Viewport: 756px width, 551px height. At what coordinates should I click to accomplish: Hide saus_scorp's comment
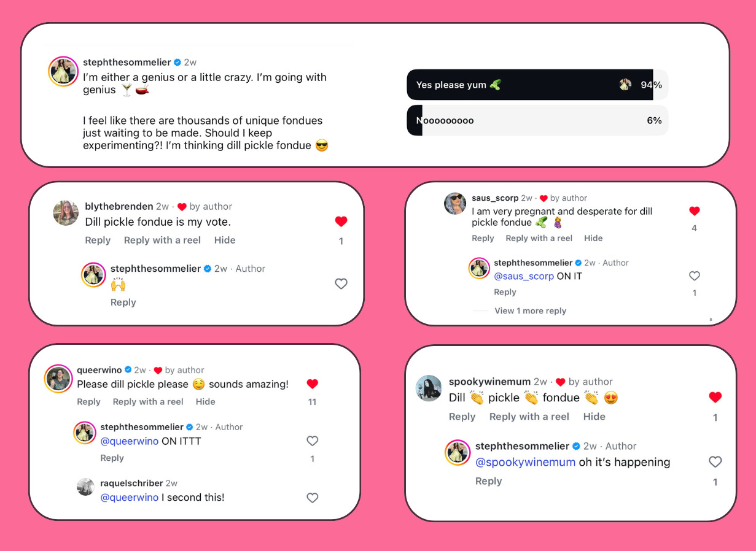click(x=593, y=238)
